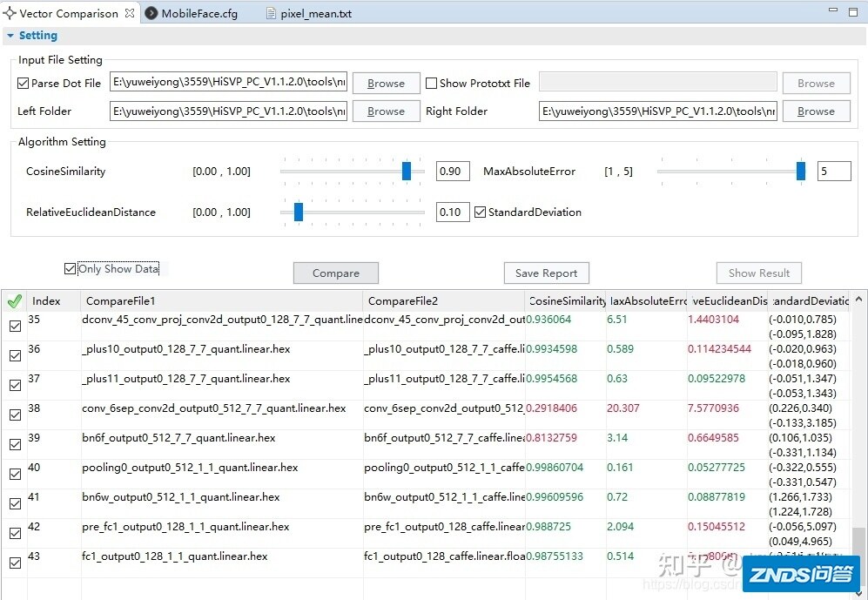
Task: Click the MobileFace.cfg tab icon
Action: tap(151, 13)
